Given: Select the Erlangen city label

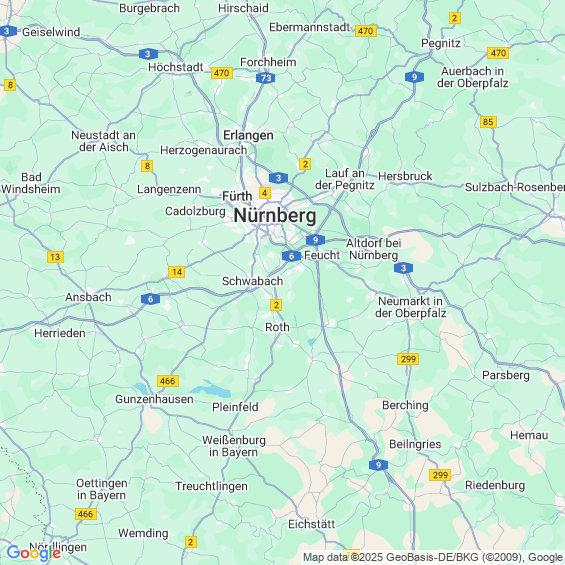Looking at the screenshot, I should click(248, 135).
